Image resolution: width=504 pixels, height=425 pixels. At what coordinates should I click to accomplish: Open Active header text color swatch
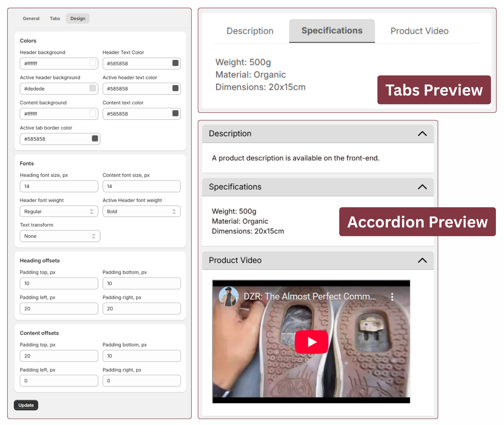[175, 88]
